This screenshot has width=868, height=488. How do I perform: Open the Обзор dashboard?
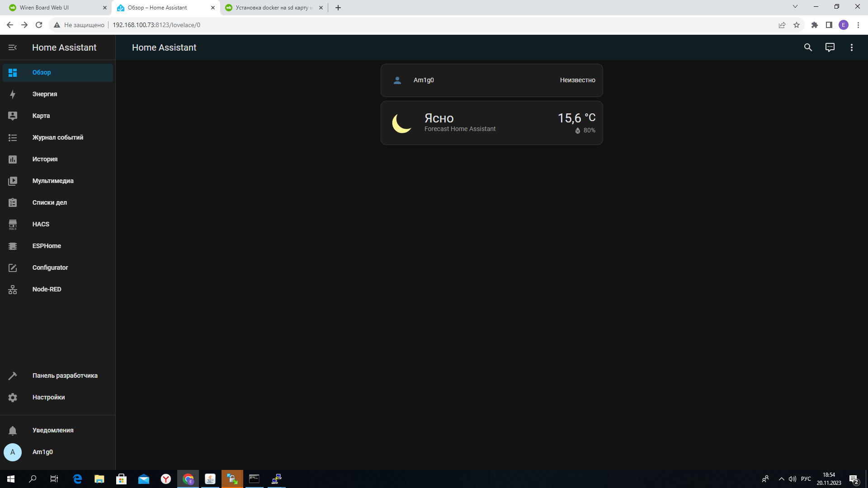pyautogui.click(x=58, y=72)
